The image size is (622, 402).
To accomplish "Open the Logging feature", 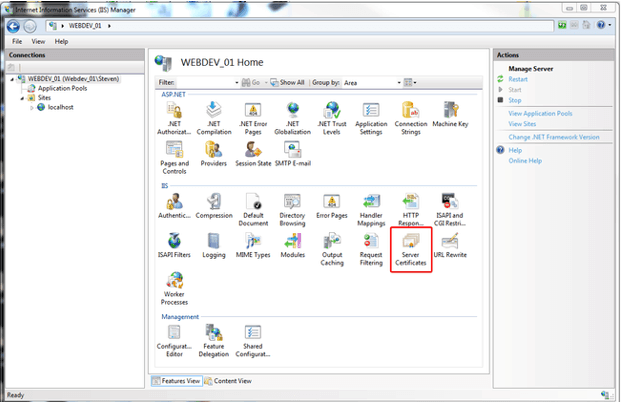I will (x=214, y=245).
